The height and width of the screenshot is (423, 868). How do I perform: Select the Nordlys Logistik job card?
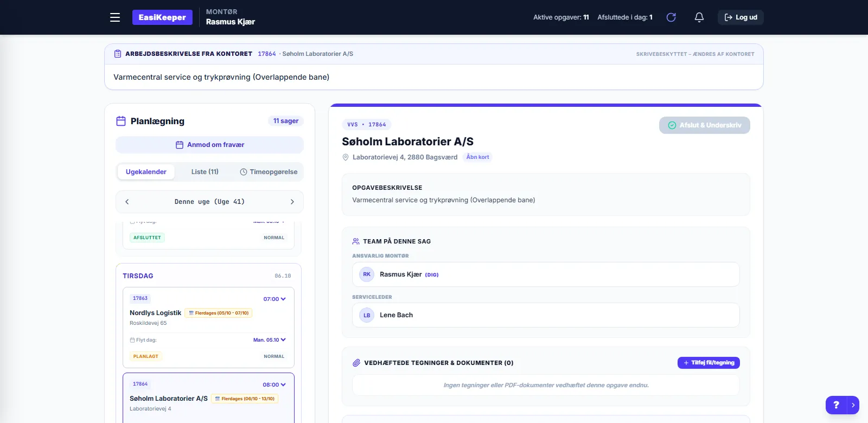point(208,328)
